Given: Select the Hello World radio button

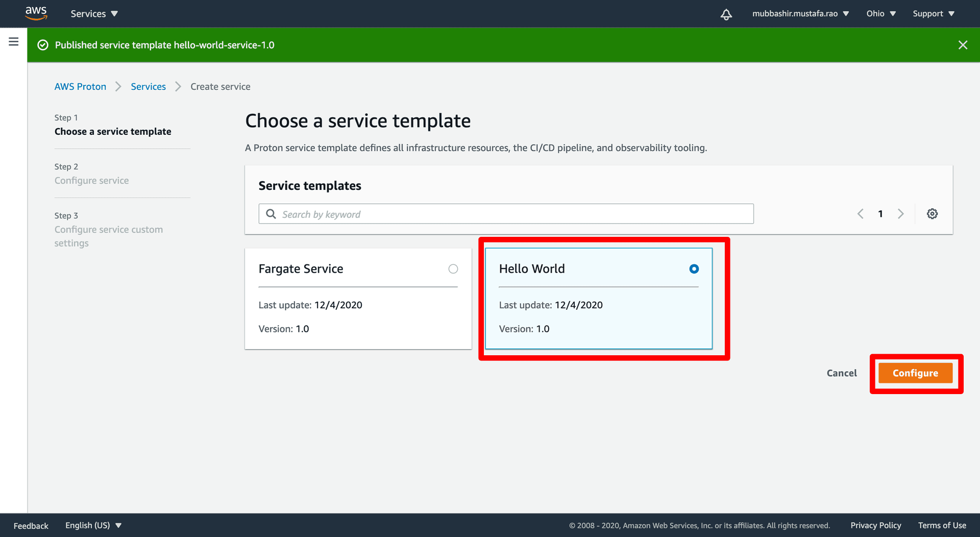Looking at the screenshot, I should (694, 269).
